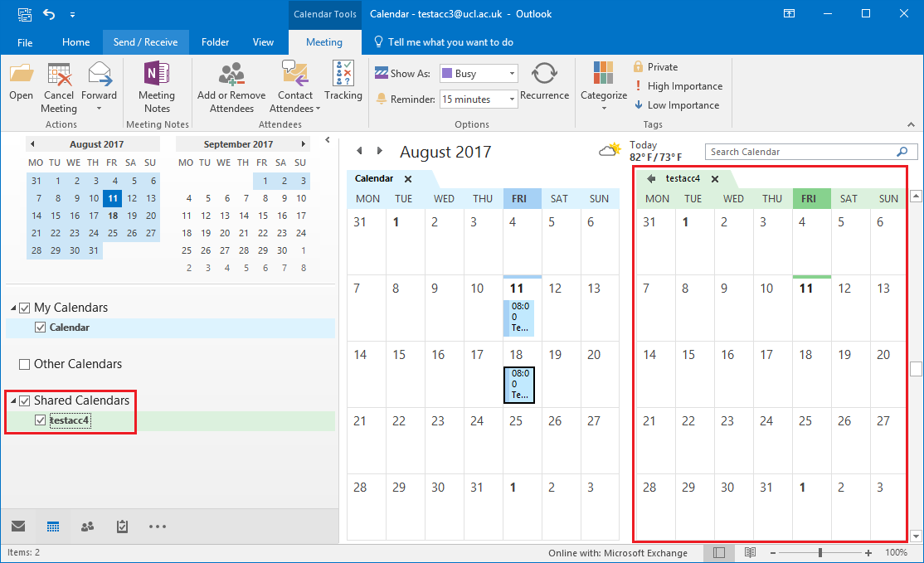Switch to the Send / Receive tab

click(145, 42)
